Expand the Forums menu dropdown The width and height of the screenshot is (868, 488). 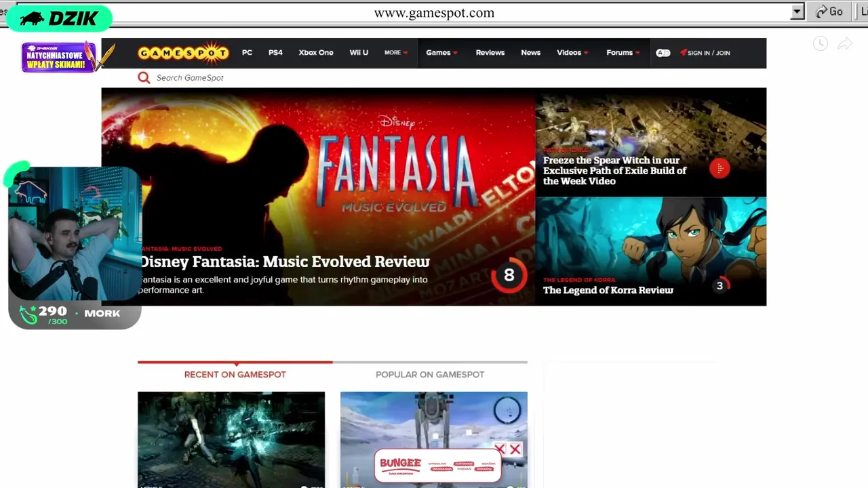623,53
